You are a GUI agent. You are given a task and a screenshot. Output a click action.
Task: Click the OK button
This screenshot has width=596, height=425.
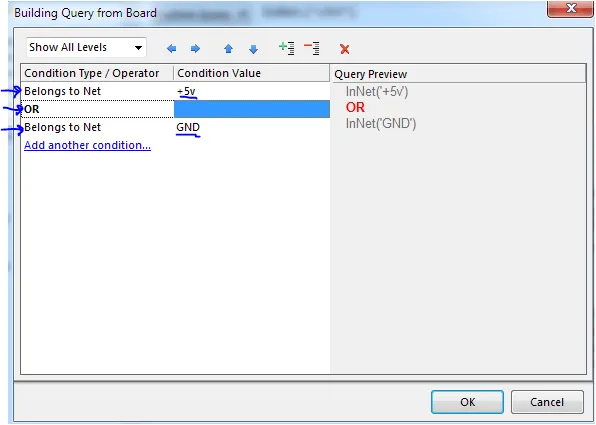click(468, 402)
